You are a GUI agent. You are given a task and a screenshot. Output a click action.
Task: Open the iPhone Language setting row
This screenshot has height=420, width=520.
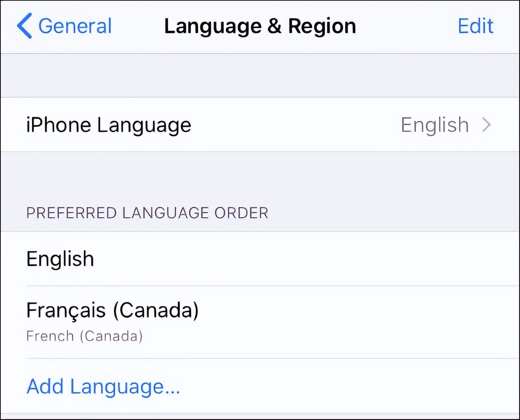point(109,125)
